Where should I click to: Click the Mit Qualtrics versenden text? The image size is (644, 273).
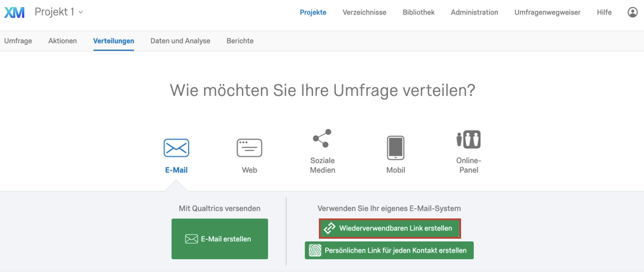(x=220, y=208)
